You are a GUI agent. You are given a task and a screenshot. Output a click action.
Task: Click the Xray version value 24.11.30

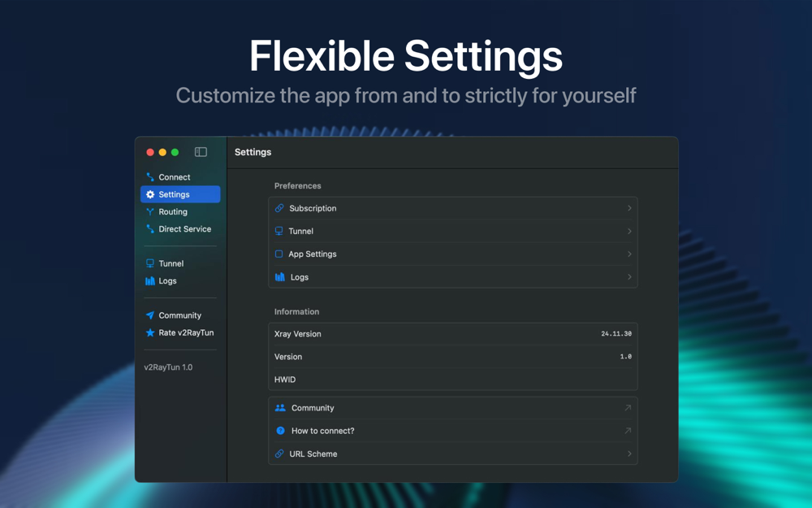click(616, 334)
